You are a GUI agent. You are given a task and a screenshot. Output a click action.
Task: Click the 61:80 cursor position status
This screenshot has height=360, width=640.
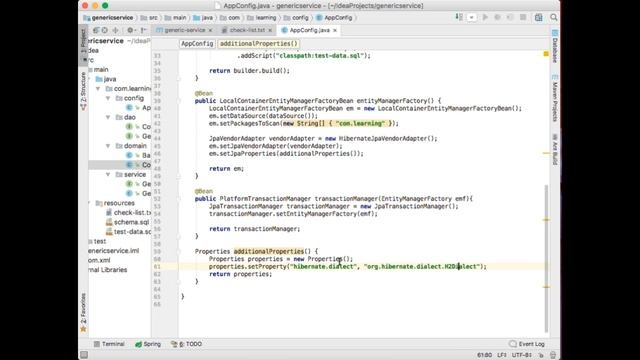(484, 355)
